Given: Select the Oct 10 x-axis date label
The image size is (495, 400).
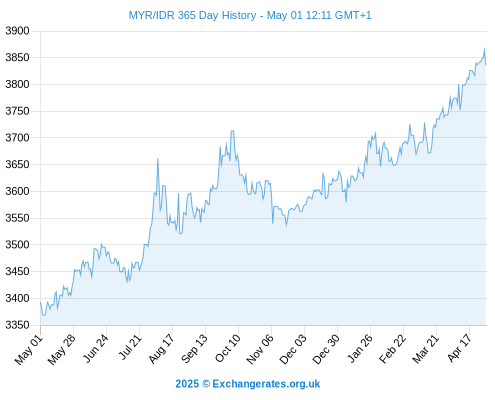Looking at the screenshot, I should (228, 348).
